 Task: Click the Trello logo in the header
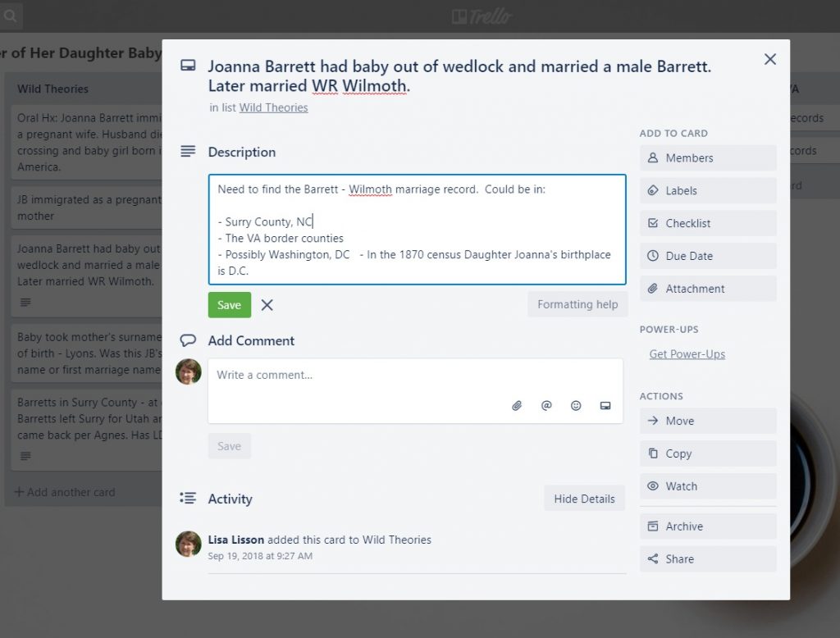pyautogui.click(x=482, y=16)
